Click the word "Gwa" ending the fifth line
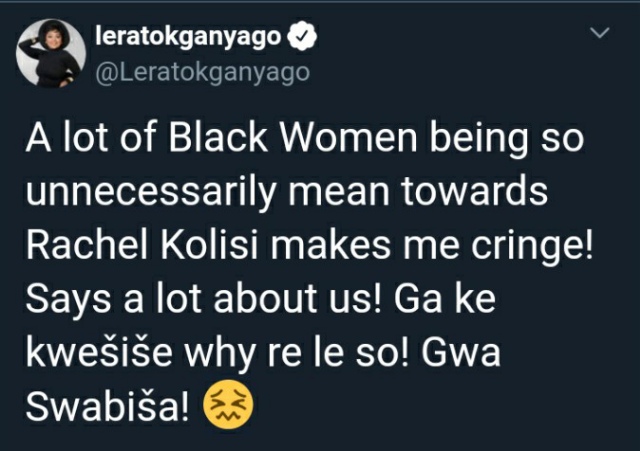Image resolution: width=640 pixels, height=451 pixels. pyautogui.click(x=461, y=352)
